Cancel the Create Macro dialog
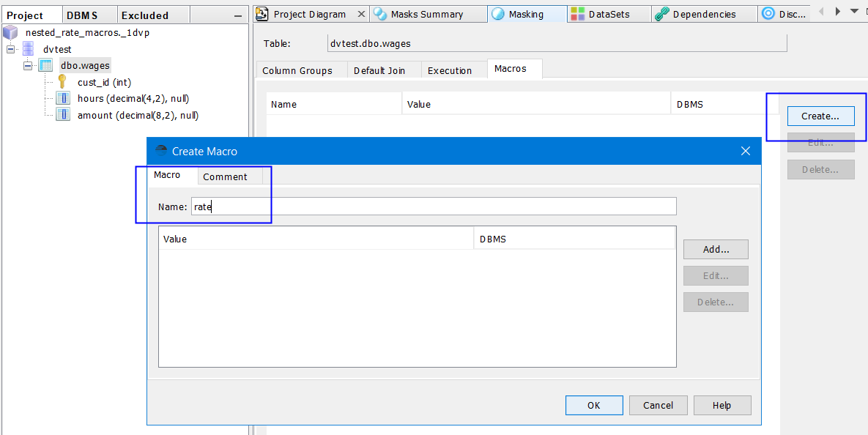This screenshot has height=435, width=868. click(x=659, y=405)
